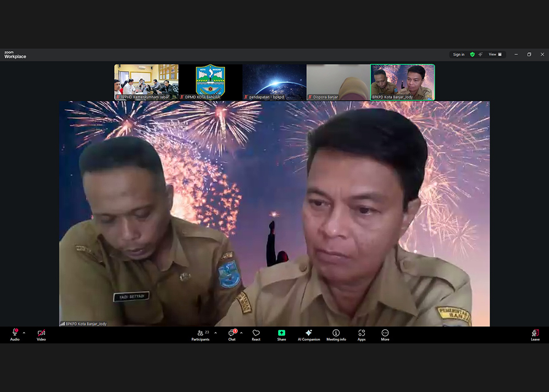Open the View layout menu

point(495,54)
